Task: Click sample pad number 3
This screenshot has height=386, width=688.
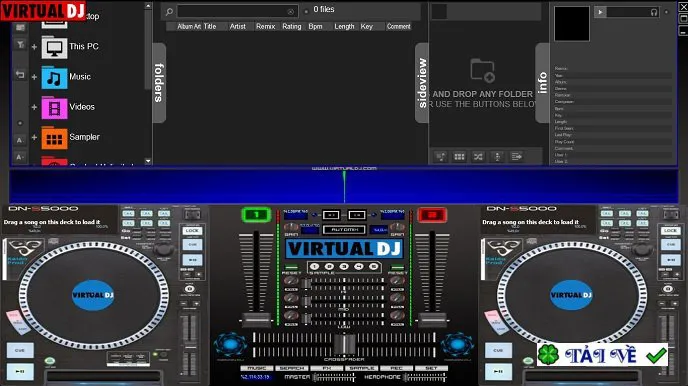Action: [x=344, y=266]
